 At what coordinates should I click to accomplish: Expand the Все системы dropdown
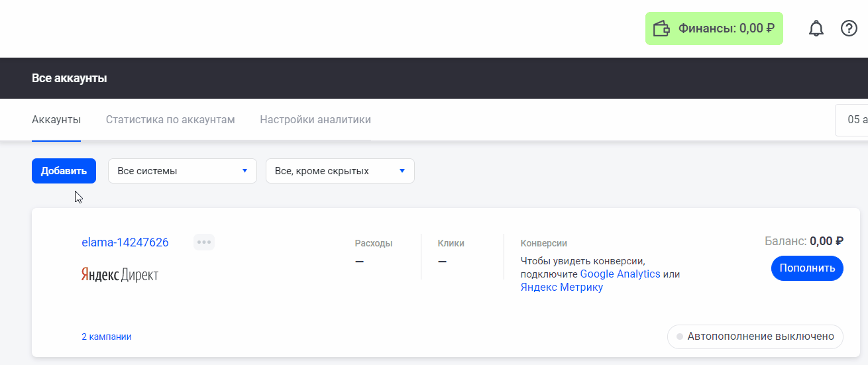coord(182,171)
